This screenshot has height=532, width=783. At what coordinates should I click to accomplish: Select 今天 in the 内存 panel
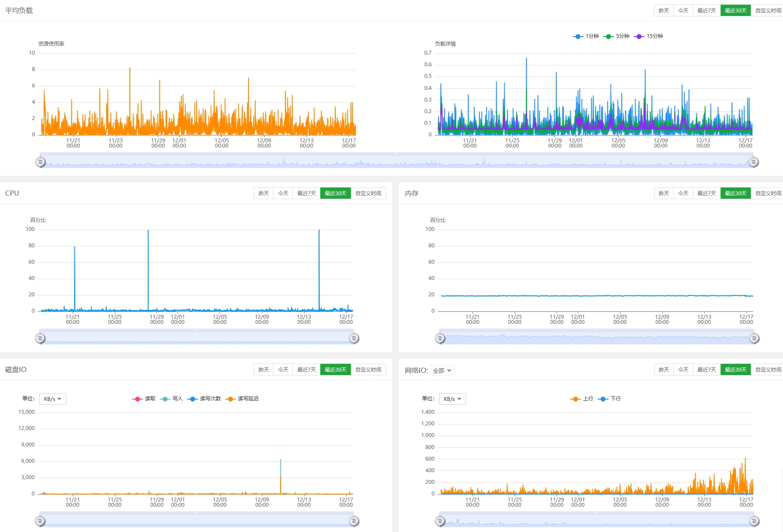(x=683, y=193)
